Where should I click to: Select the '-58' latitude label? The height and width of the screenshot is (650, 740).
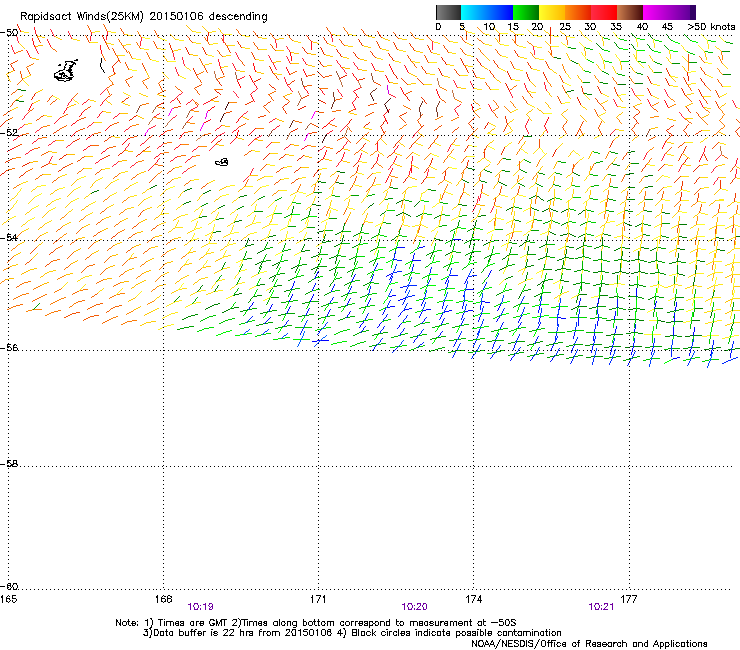[x=9, y=464]
